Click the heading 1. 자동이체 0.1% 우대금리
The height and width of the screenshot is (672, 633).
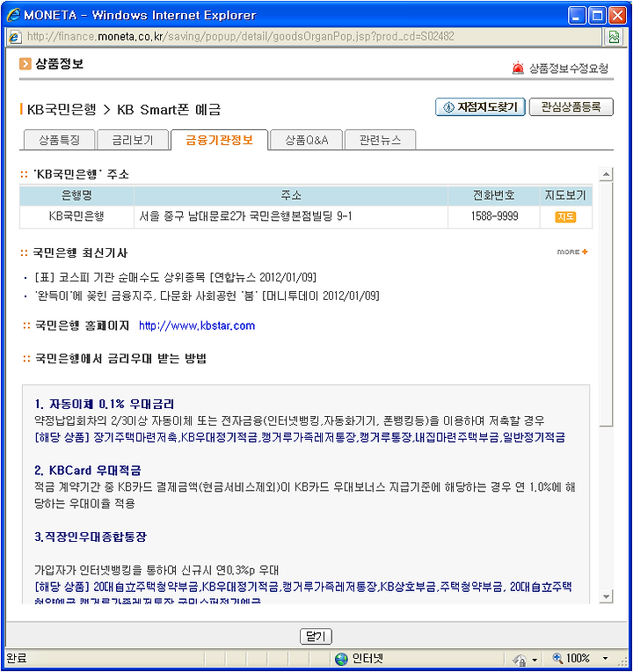click(x=104, y=404)
